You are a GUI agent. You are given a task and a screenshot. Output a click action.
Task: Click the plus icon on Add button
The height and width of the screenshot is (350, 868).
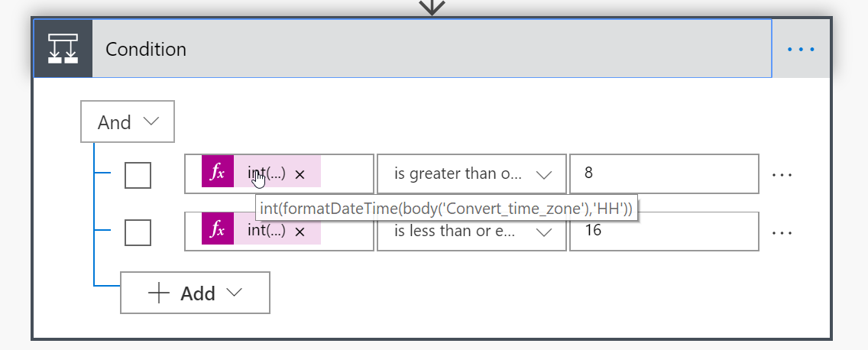tap(158, 293)
